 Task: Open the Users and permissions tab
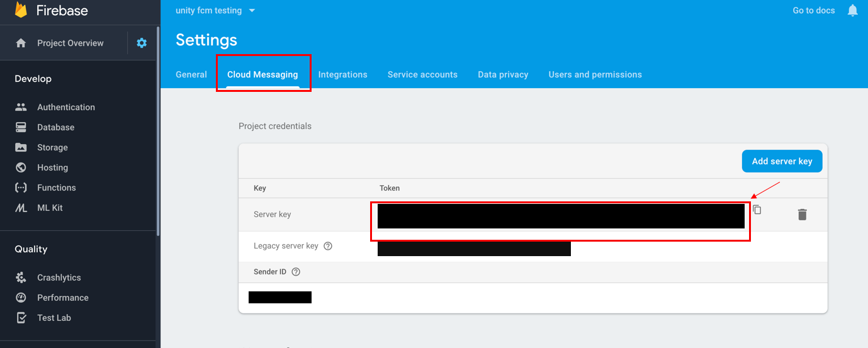pos(595,74)
